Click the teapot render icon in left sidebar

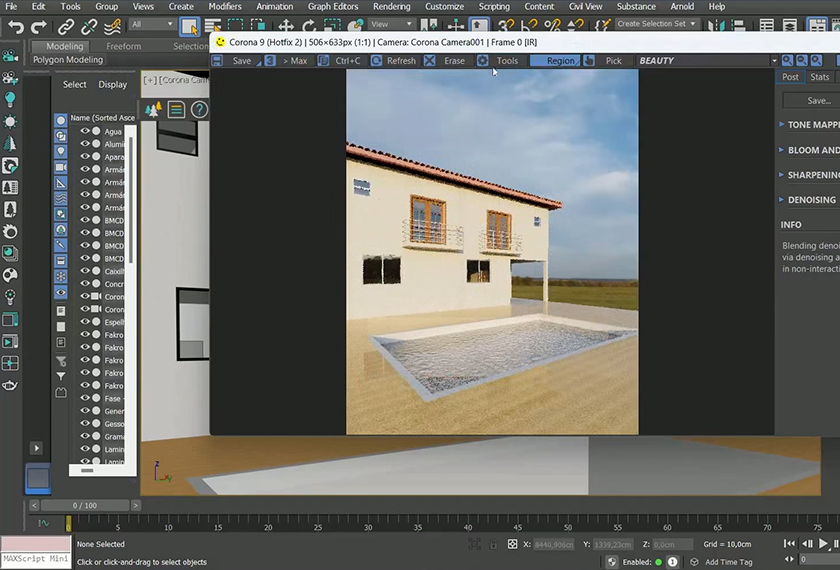click(10, 384)
